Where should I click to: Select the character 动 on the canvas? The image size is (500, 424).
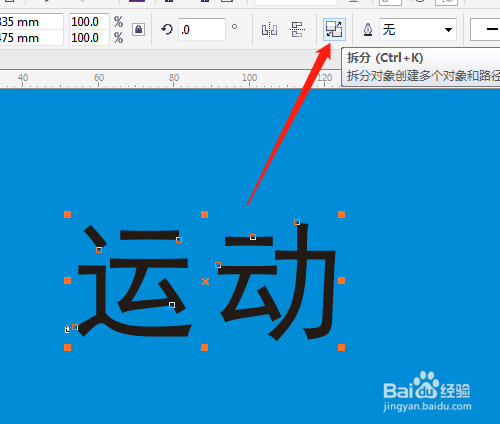277,282
